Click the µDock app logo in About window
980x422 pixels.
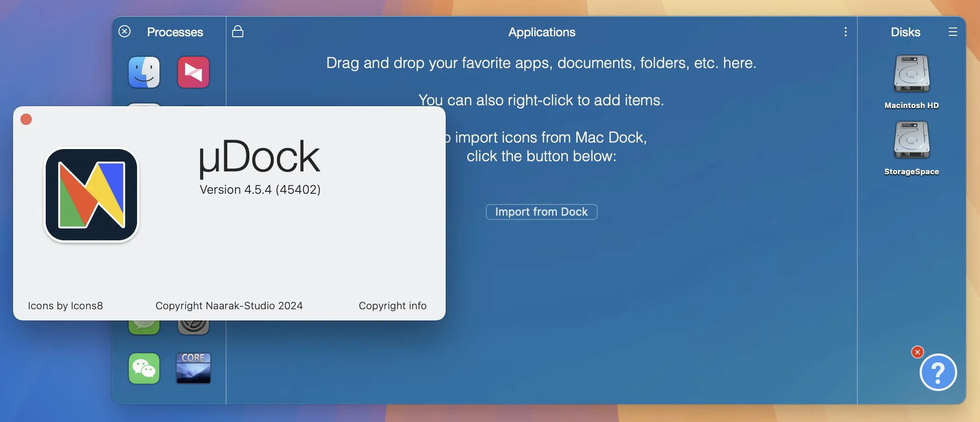[x=91, y=195]
